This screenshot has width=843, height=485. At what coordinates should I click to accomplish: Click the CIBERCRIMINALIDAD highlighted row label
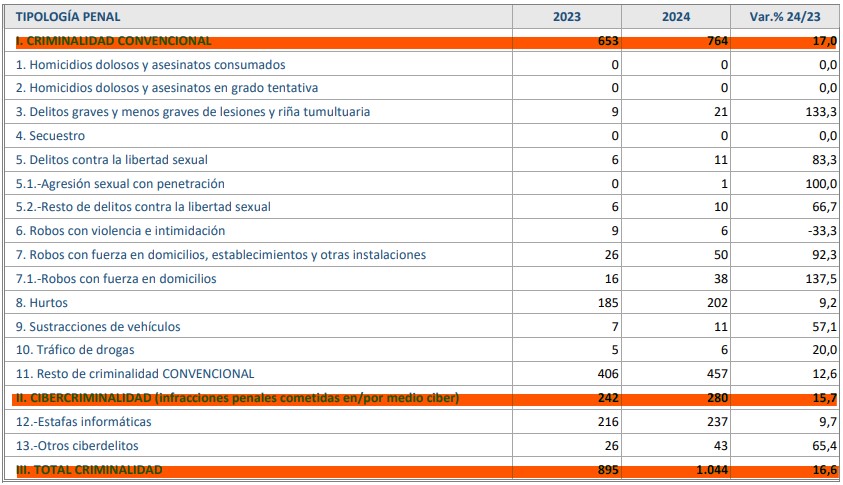tap(237, 398)
